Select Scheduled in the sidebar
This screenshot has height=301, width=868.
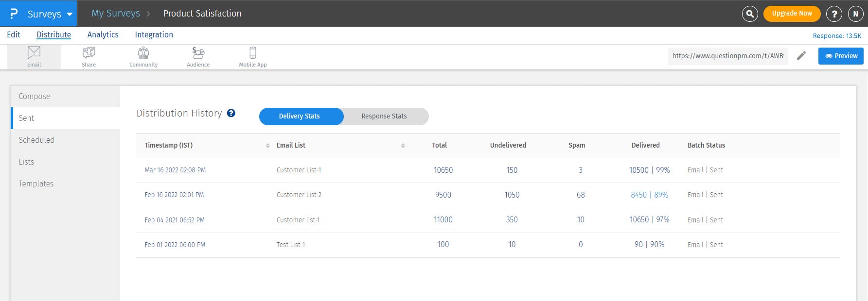coord(36,140)
